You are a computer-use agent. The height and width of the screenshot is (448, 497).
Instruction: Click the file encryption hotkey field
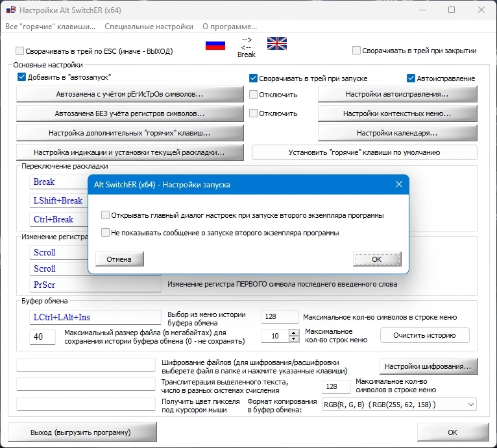[86, 364]
